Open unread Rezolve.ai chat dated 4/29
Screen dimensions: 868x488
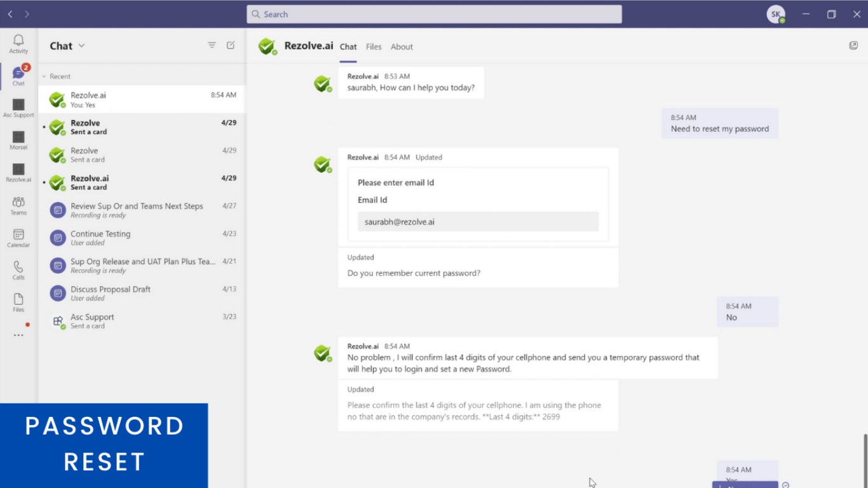click(x=142, y=182)
